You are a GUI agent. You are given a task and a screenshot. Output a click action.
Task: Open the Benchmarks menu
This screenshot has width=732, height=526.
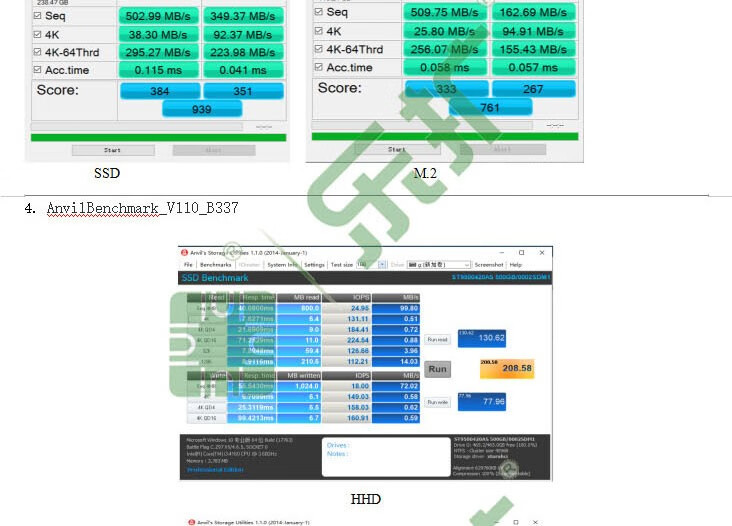pos(216,265)
